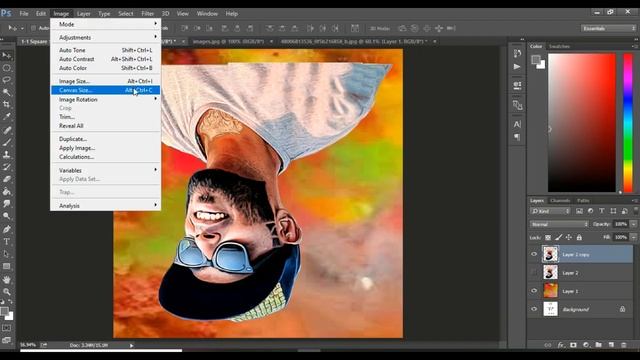
Task: Open History panel icon in dock
Action: click(x=517, y=53)
